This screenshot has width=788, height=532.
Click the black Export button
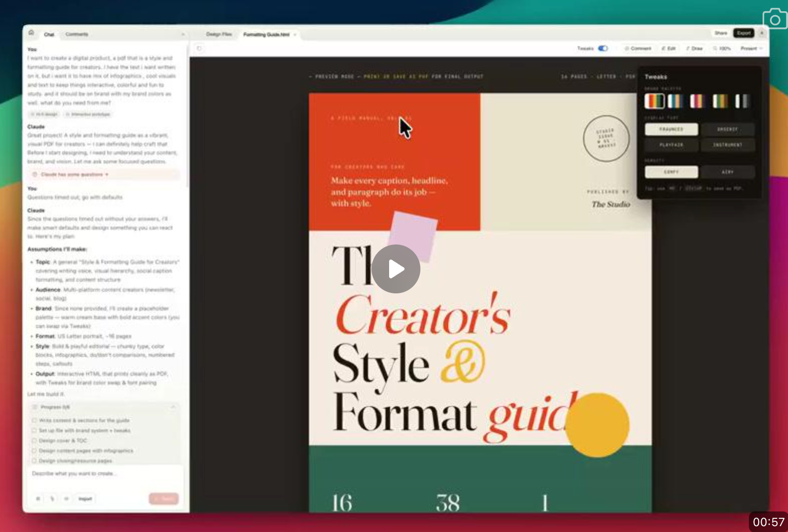[x=744, y=33]
